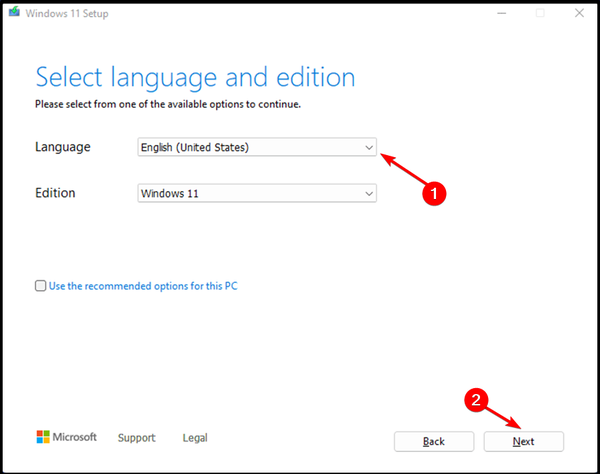Minimize the Windows 11 Setup window
This screenshot has width=600, height=474.
click(x=502, y=13)
